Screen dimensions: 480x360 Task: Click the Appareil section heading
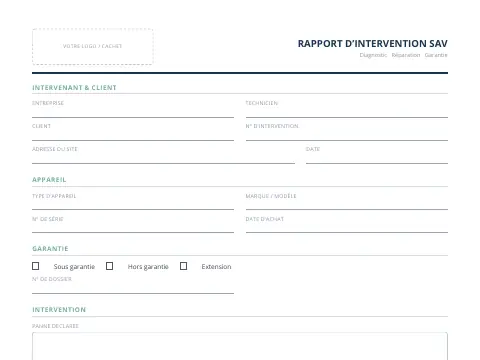[49, 180]
